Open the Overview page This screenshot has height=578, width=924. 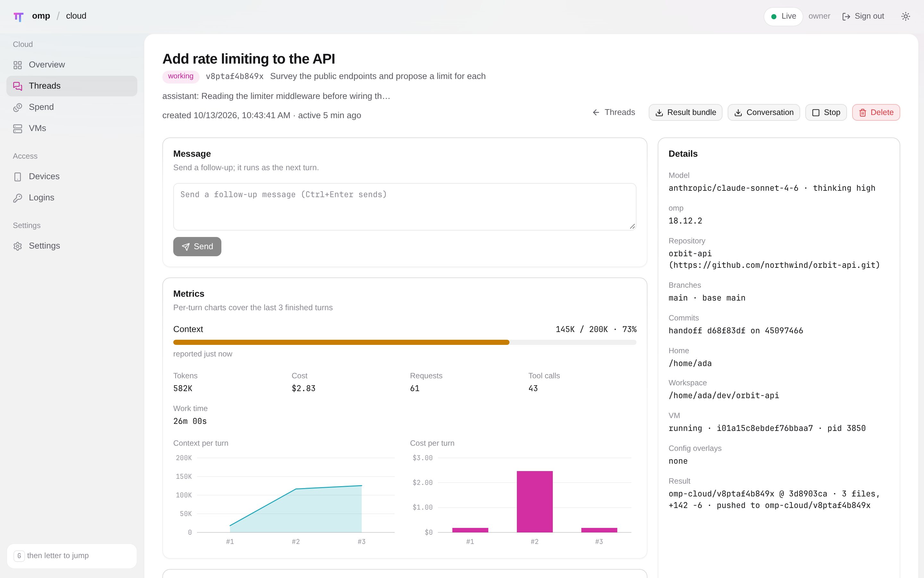pyautogui.click(x=72, y=65)
